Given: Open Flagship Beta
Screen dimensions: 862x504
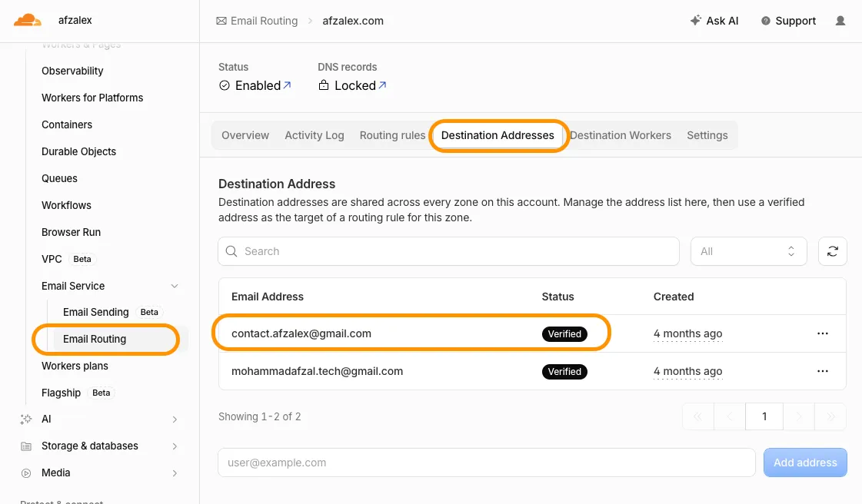Looking at the screenshot, I should pos(78,393).
